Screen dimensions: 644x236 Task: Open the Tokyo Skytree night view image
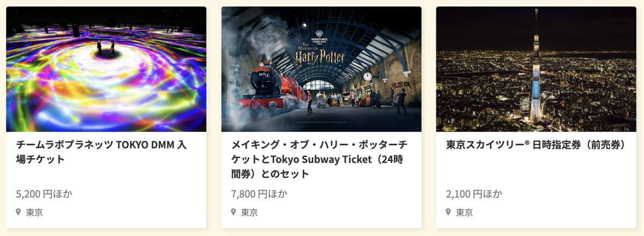536,69
